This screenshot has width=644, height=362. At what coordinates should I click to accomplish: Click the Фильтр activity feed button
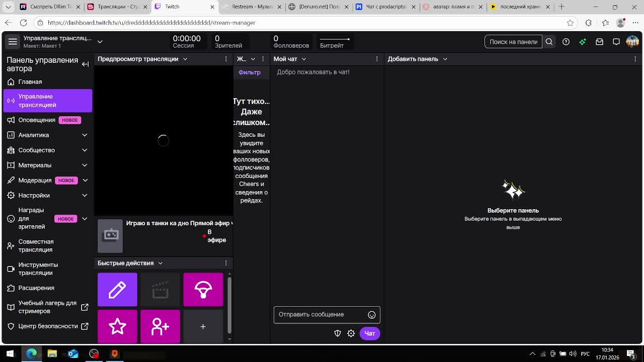tap(250, 72)
